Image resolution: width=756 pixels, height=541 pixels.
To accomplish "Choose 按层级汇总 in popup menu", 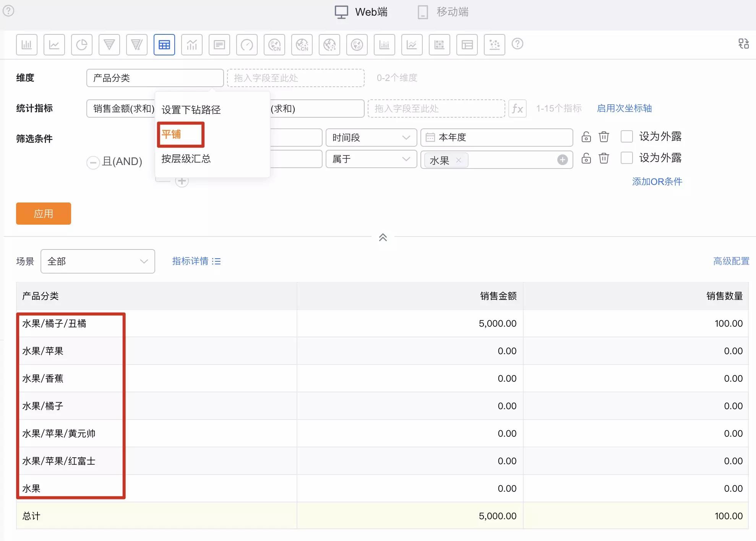I will coord(186,159).
